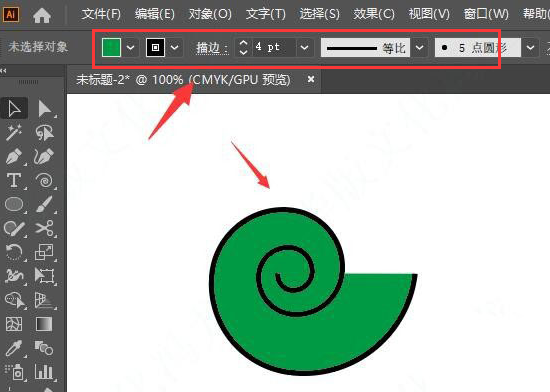This screenshot has width=550, height=392.
Task: Select the Blend tool
Action: tap(44, 348)
